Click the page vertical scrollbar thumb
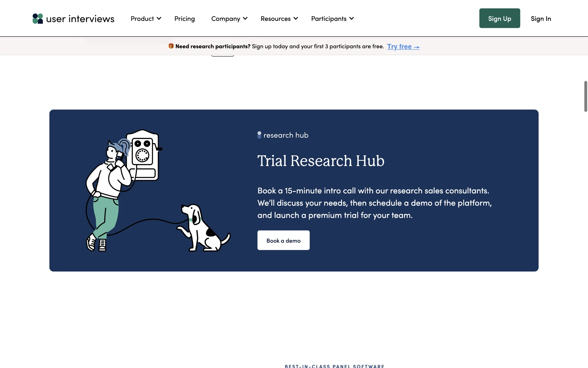Image resolution: width=588 pixels, height=368 pixels. click(586, 96)
